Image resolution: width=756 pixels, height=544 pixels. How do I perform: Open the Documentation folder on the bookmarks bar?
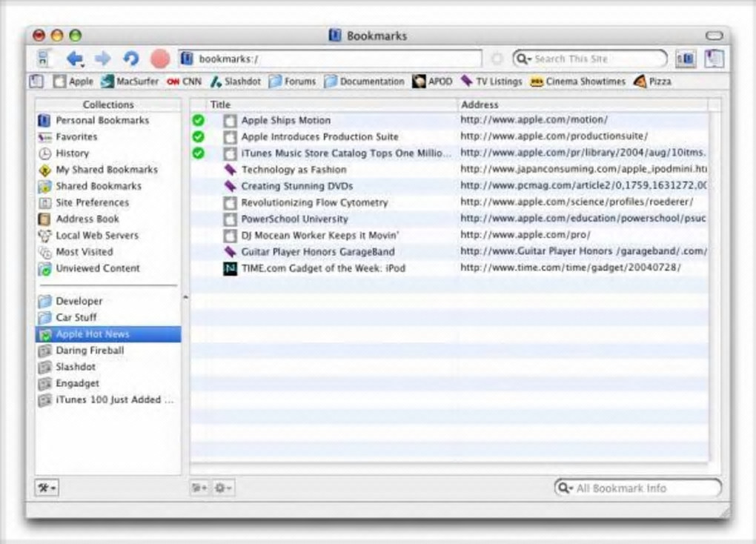pyautogui.click(x=364, y=82)
